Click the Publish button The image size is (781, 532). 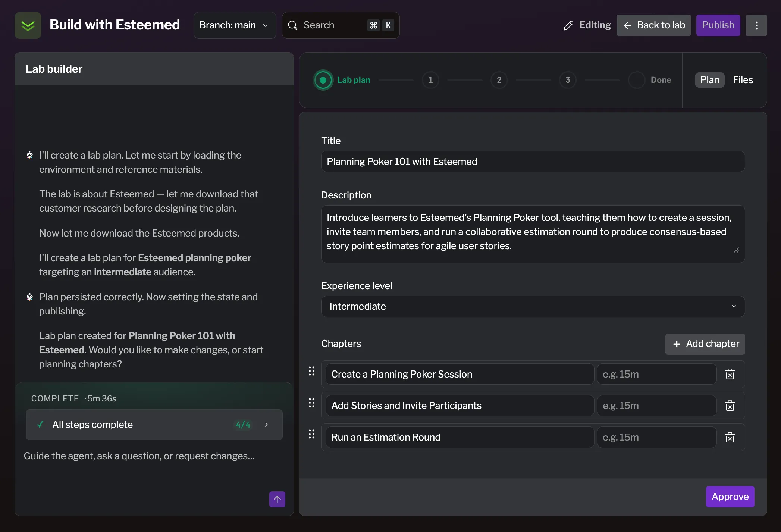coord(718,25)
